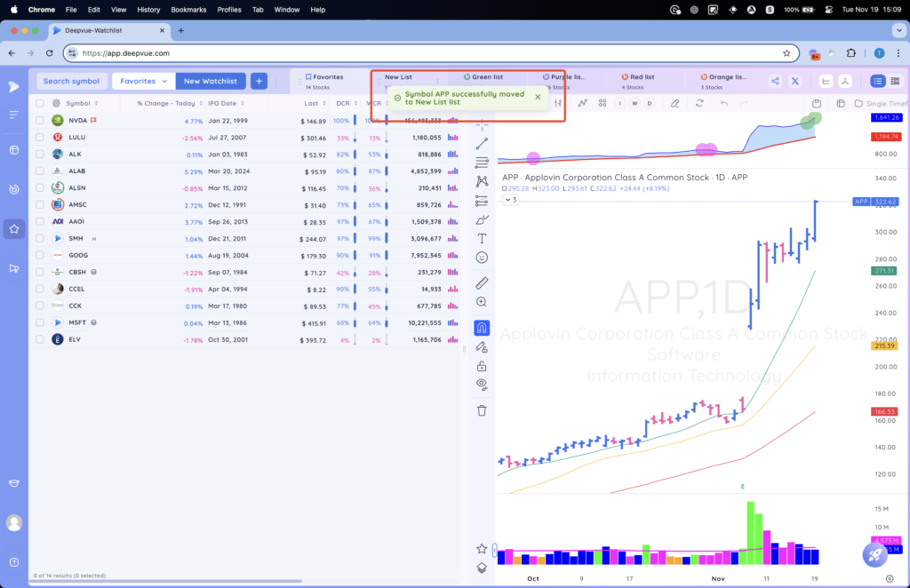Click the star favorites icon on chart toolbar
This screenshot has height=588, width=910.
(482, 549)
